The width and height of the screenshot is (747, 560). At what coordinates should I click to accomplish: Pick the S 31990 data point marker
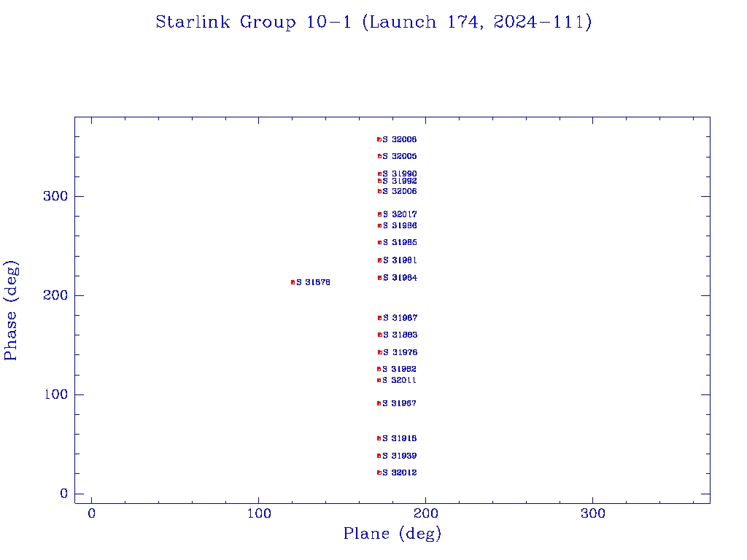379,174
